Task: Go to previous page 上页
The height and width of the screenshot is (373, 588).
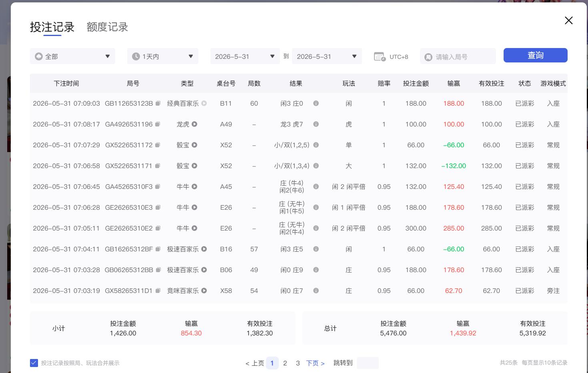Action: pos(255,363)
